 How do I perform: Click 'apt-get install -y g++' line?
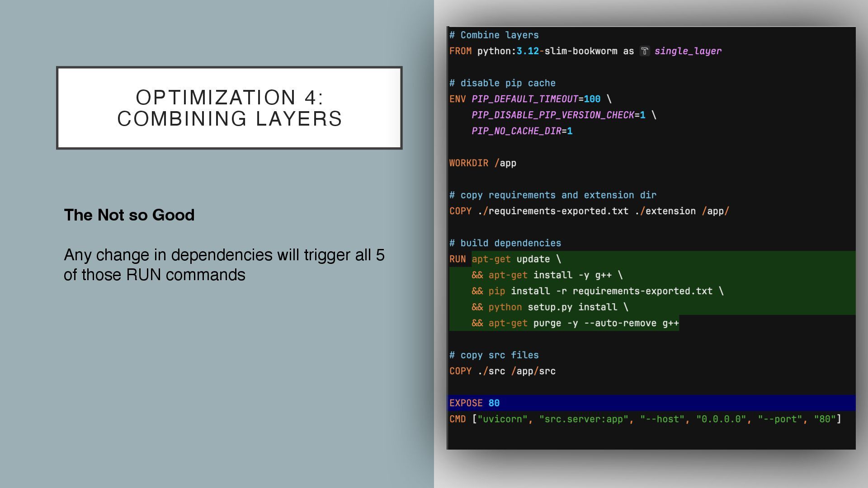[547, 275]
